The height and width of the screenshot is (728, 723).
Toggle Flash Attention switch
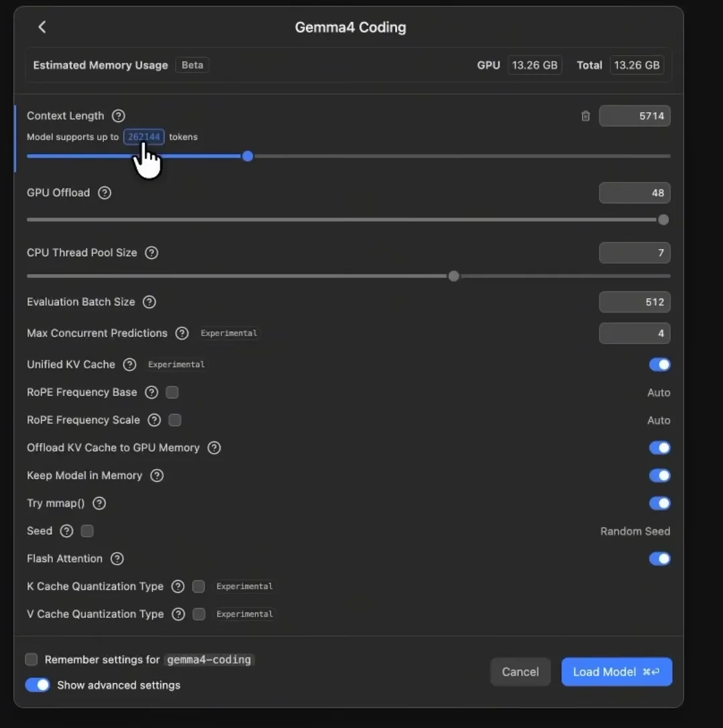tap(659, 558)
